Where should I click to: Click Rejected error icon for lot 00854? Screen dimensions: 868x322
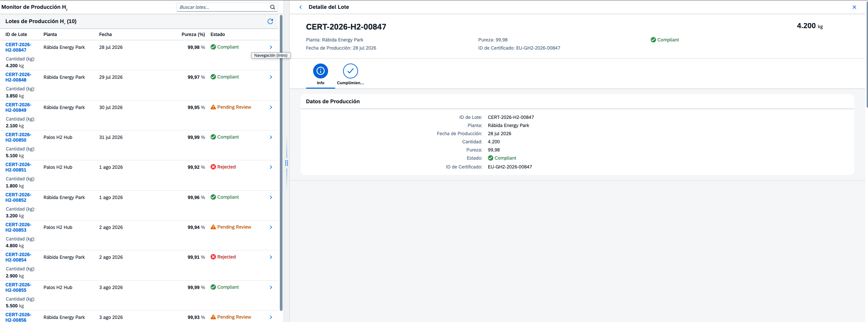coord(213,257)
